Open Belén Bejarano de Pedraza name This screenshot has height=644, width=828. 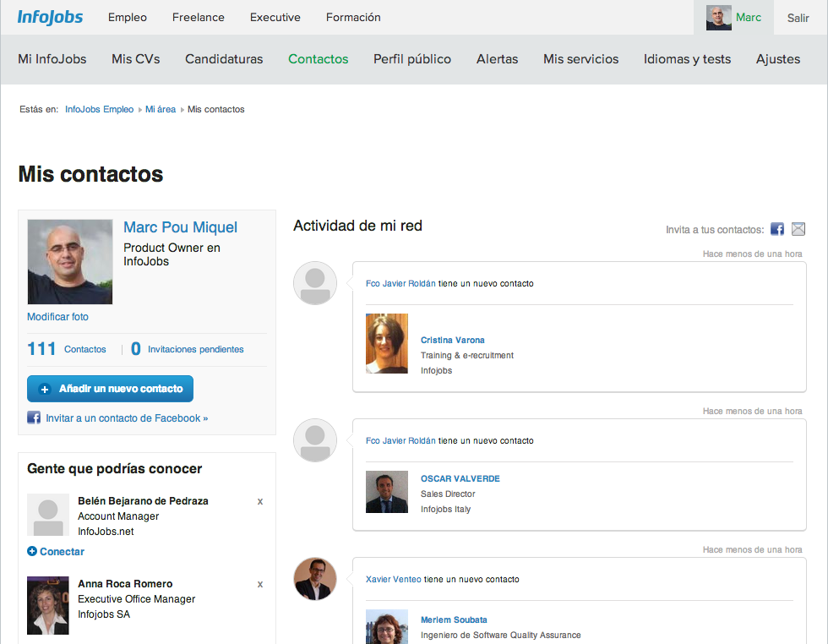[143, 501]
